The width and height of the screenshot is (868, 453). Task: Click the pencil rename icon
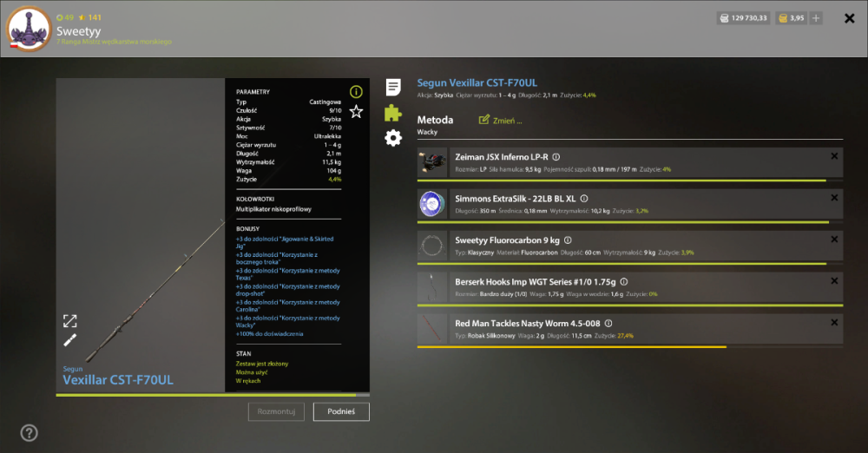[69, 340]
